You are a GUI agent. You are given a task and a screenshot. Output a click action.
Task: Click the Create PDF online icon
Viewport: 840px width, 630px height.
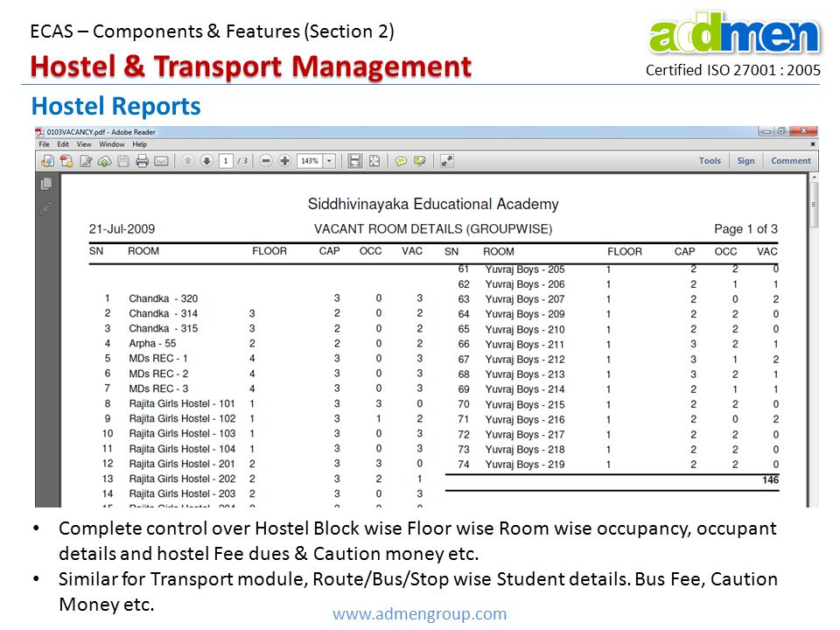(x=66, y=161)
